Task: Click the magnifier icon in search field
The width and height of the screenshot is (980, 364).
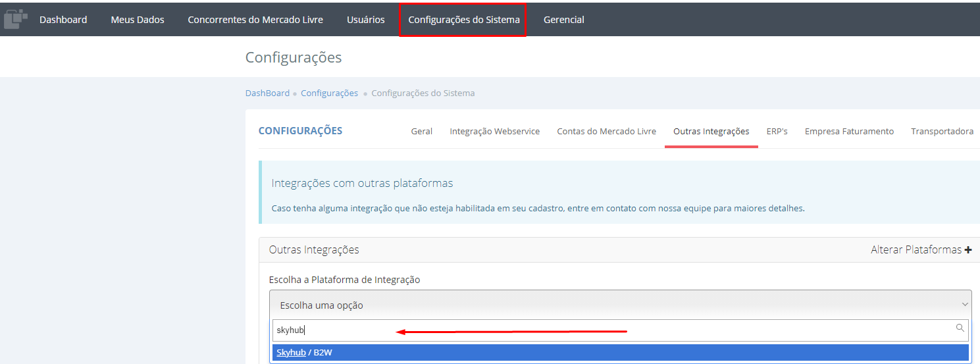Action: tap(960, 328)
